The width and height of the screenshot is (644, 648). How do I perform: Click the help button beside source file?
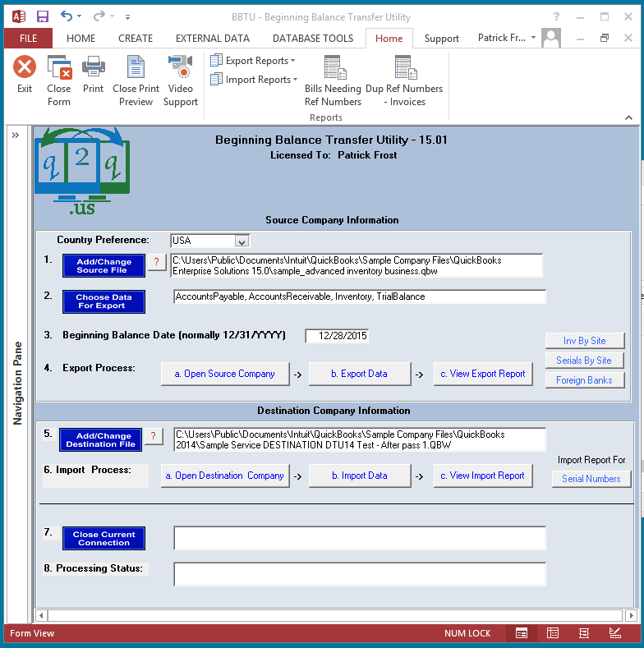pos(157,262)
